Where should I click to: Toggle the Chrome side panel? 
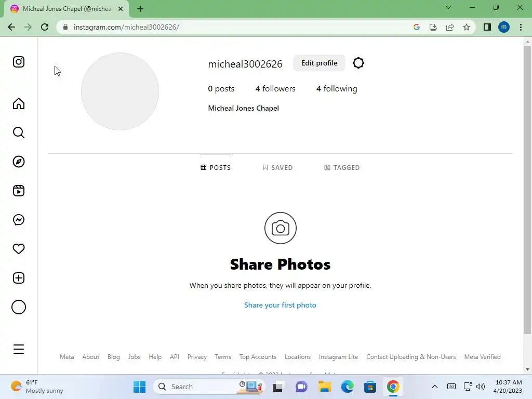[487, 27]
